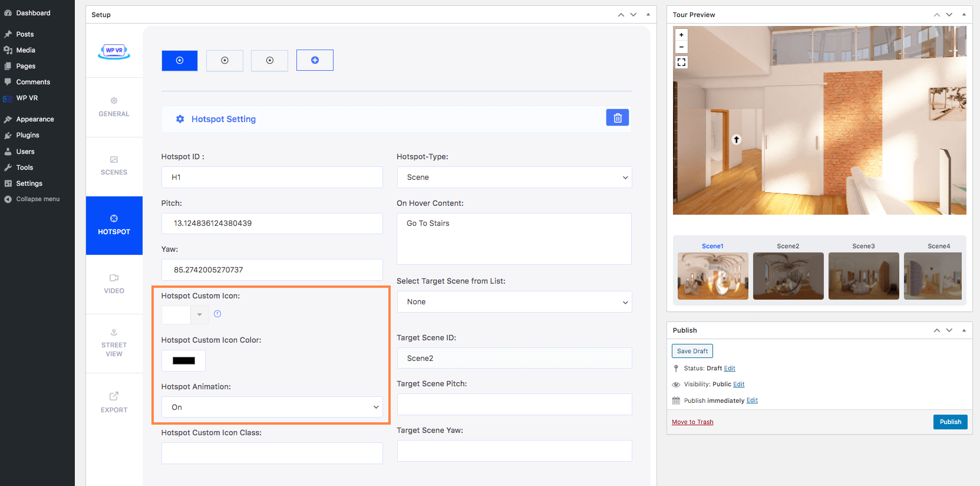Zoom out on the tour preview
Screen dimensions: 980x486
point(681,47)
